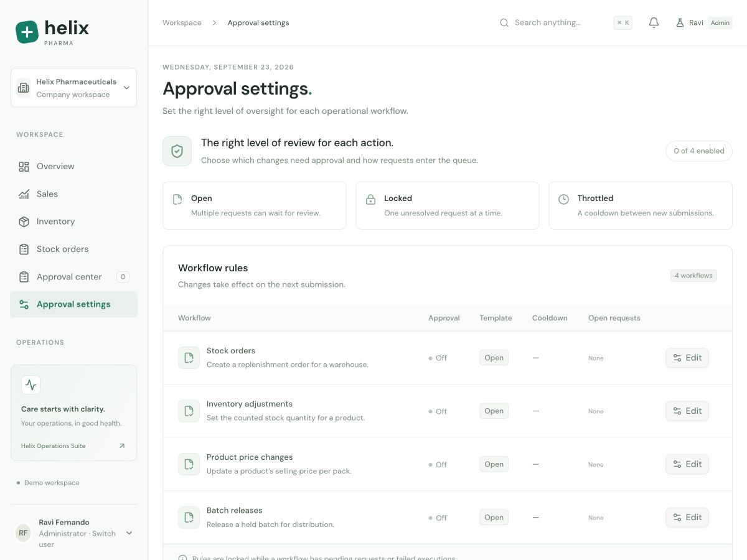Go to Overview in the sidebar
The width and height of the screenshot is (747, 560).
click(x=73, y=166)
